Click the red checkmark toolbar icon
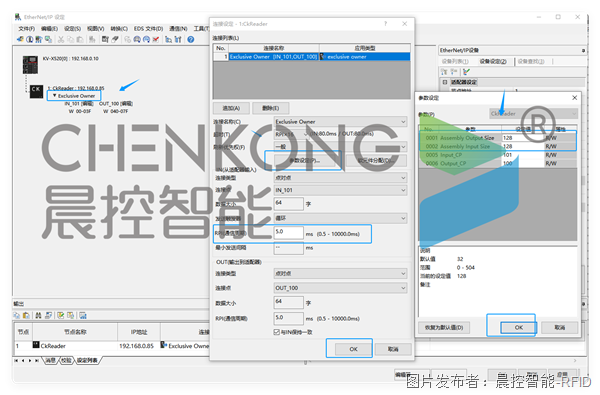Image resolution: width=600 pixels, height=395 pixels. pyautogui.click(x=156, y=39)
